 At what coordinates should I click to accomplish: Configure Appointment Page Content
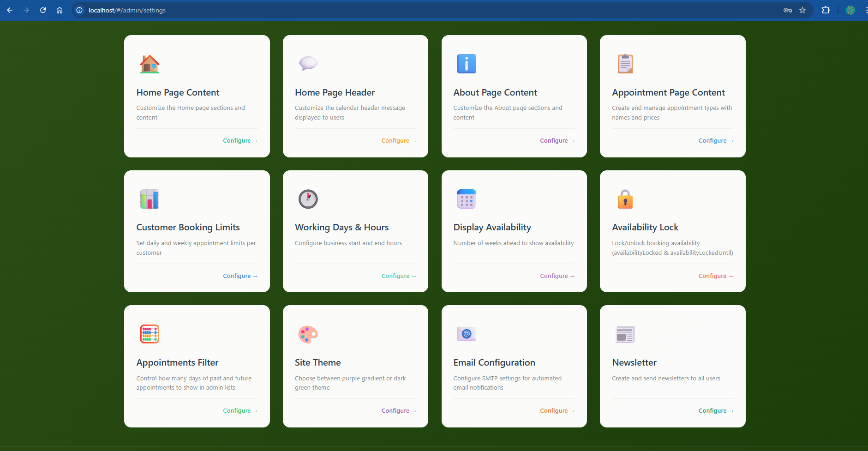(716, 141)
